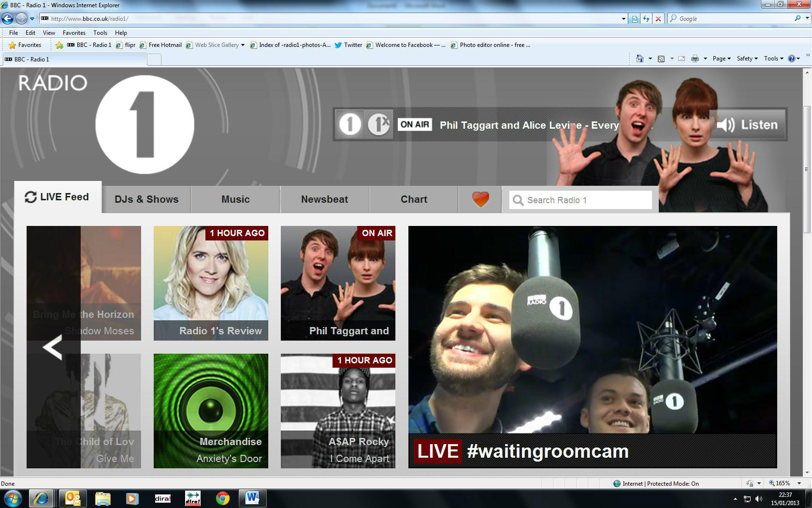Click the Search Radio 1 input field
The height and width of the screenshot is (508, 812).
pyautogui.click(x=580, y=200)
